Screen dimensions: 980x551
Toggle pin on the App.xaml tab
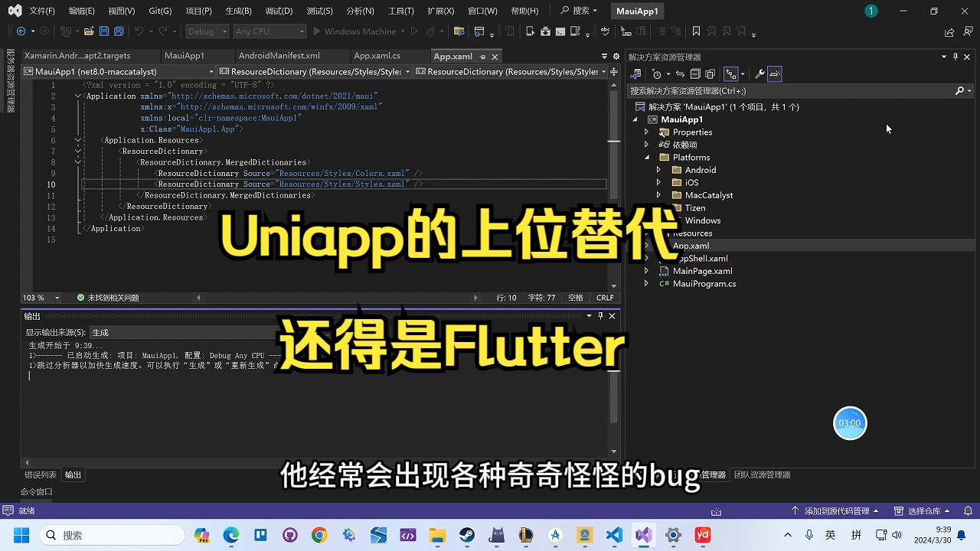click(481, 57)
